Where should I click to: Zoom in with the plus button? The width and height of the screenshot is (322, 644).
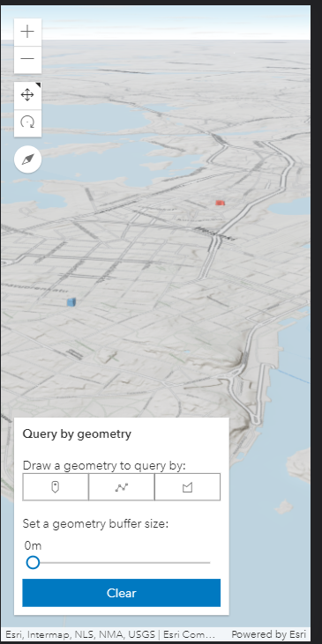tap(27, 32)
